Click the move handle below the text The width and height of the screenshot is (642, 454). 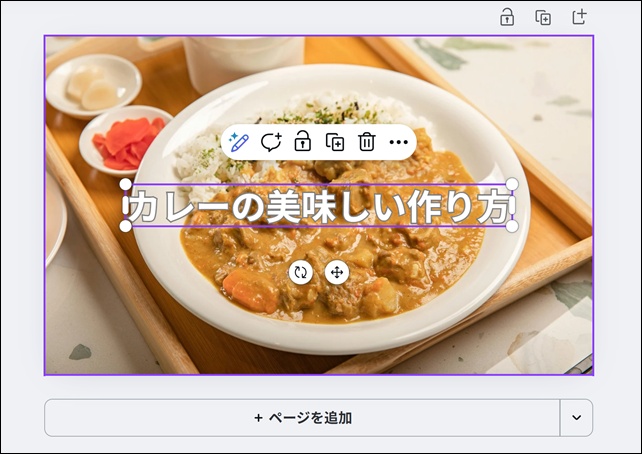point(337,272)
